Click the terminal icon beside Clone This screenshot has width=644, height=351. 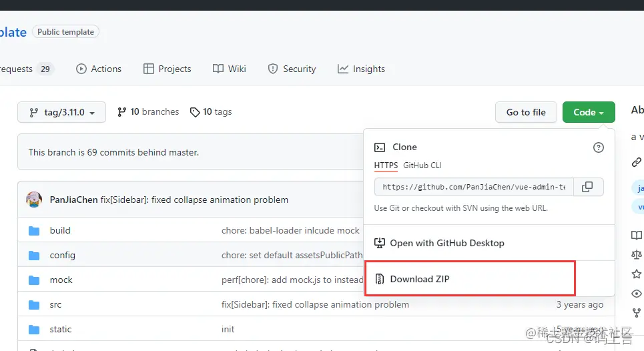point(380,147)
